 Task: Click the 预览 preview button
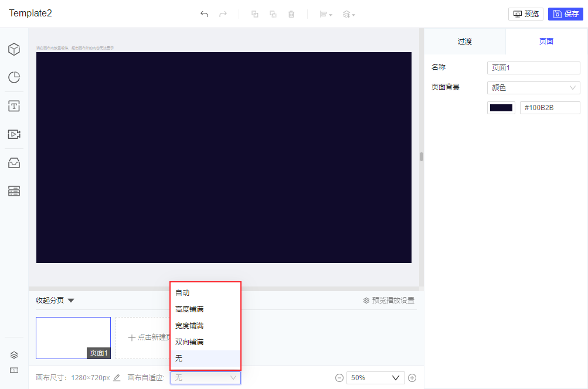(x=526, y=14)
